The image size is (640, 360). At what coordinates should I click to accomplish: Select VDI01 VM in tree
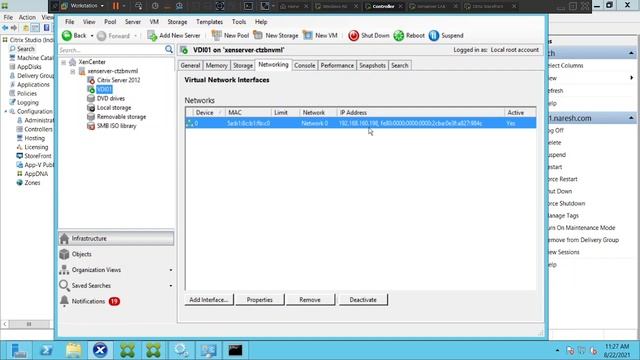point(104,89)
